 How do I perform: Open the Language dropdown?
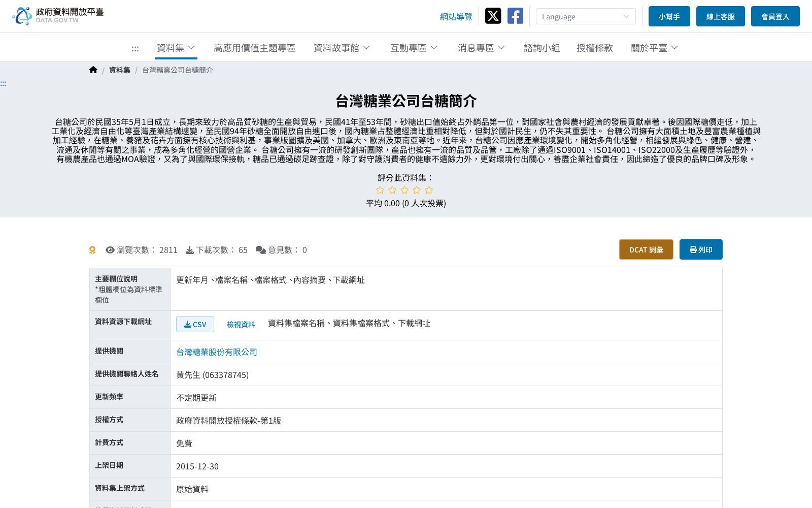586,16
